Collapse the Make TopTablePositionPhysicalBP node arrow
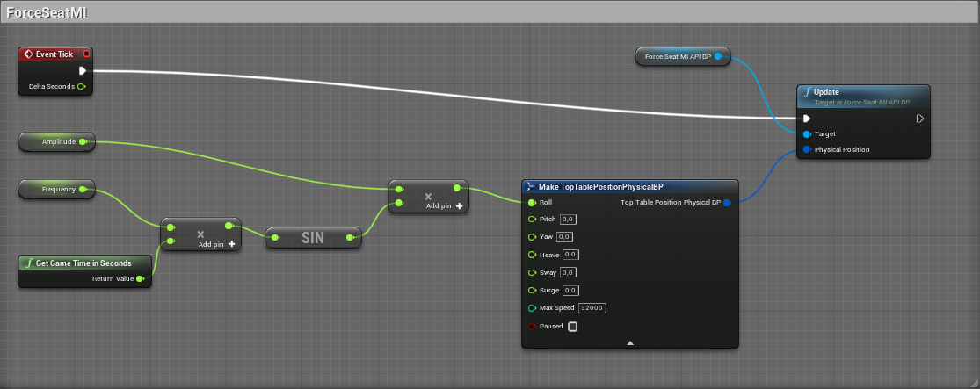Screen dimensions: 980x389 coord(630,342)
